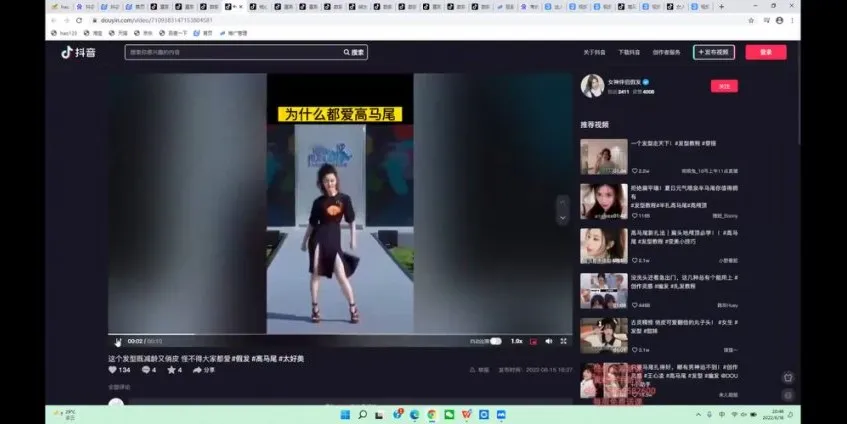Click the Douyin logo in the header

point(77,52)
